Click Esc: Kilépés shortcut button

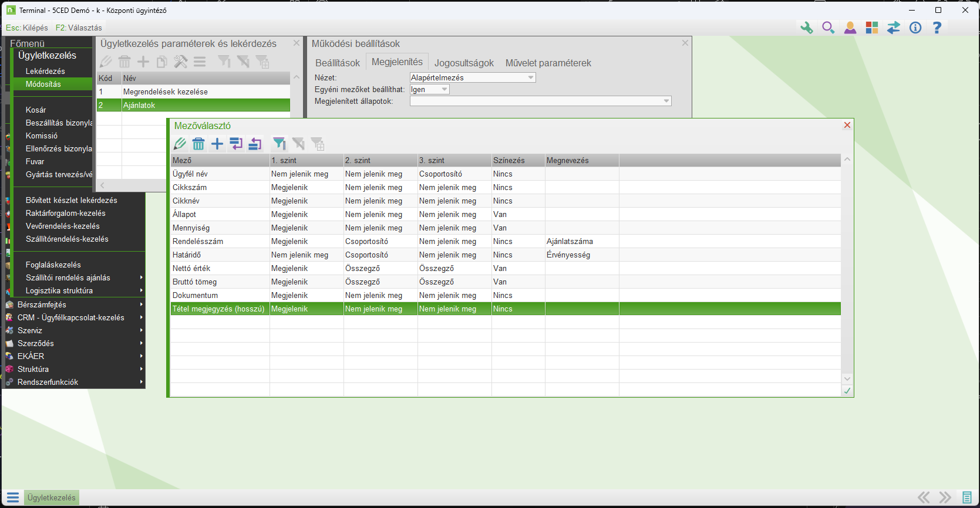coord(27,28)
